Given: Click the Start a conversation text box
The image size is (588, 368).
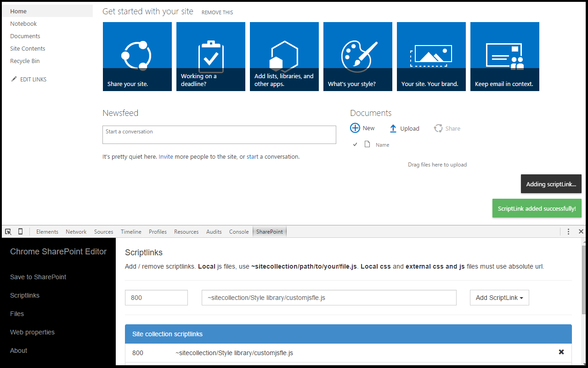Looking at the screenshot, I should point(219,135).
